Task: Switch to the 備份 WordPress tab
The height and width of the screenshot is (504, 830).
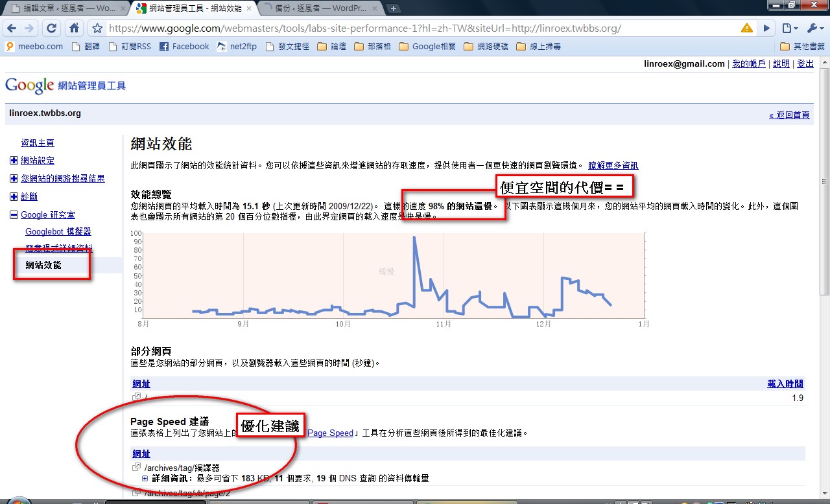Action: pyautogui.click(x=320, y=8)
